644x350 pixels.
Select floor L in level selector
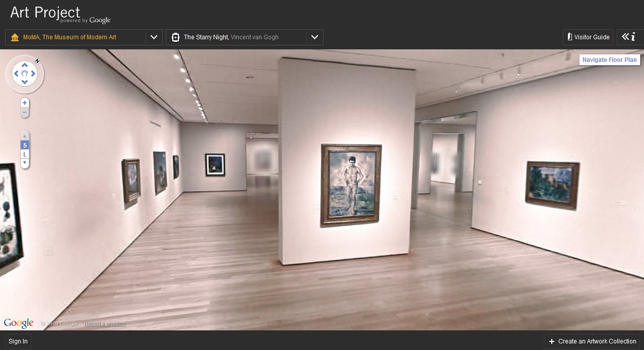pos(25,154)
